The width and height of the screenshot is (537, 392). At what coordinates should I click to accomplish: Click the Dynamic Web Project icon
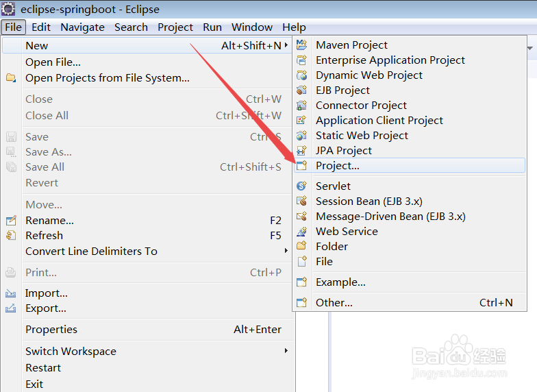301,75
